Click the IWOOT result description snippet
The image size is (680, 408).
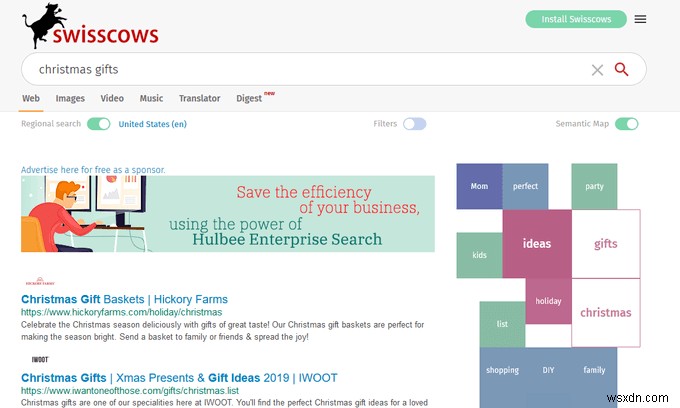click(x=224, y=402)
